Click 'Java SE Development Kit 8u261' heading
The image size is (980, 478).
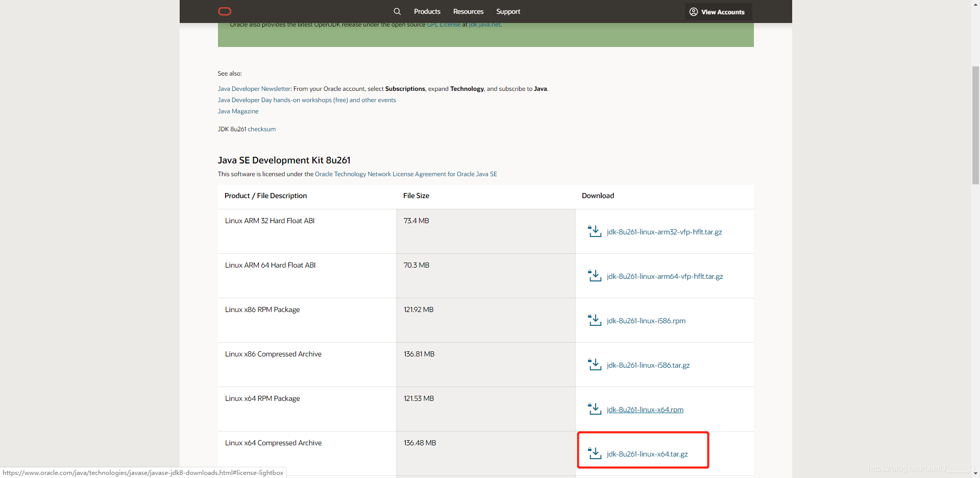click(x=284, y=160)
